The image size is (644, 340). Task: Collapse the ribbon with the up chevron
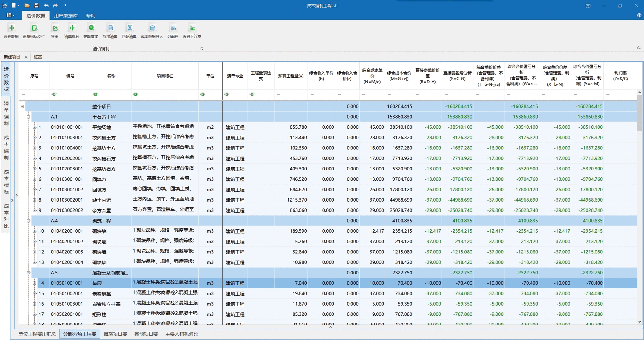coord(639,48)
